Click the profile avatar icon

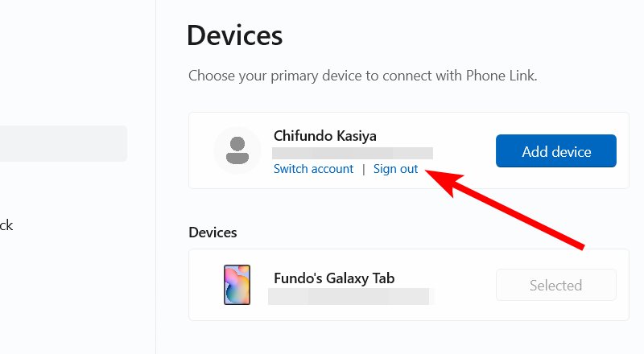point(237,150)
